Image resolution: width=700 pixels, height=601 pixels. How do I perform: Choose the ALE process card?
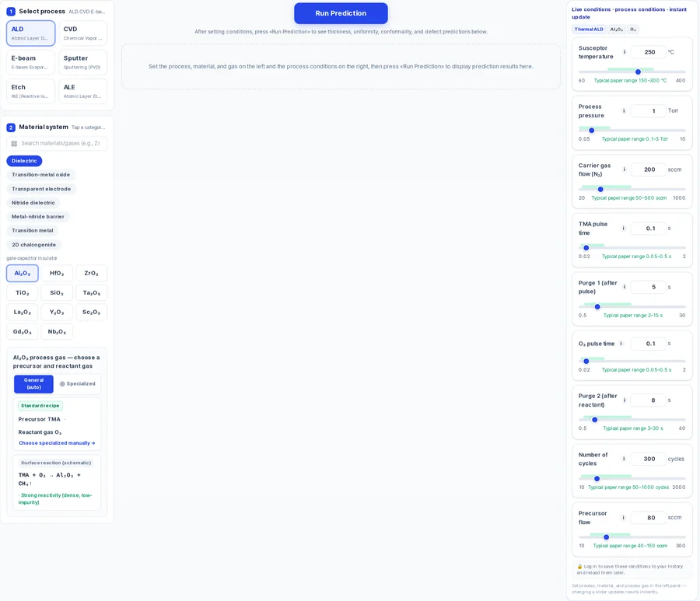click(x=82, y=91)
